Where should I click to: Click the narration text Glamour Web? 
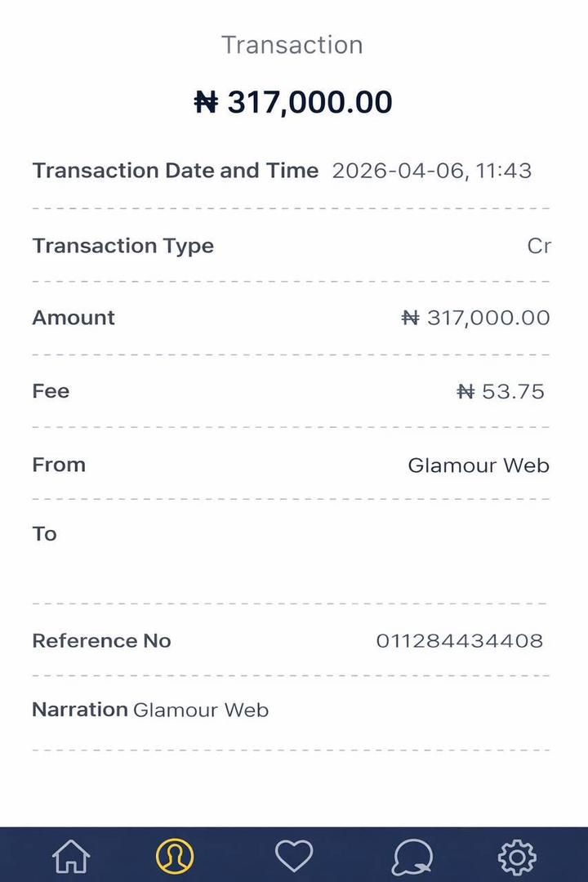coord(201,710)
